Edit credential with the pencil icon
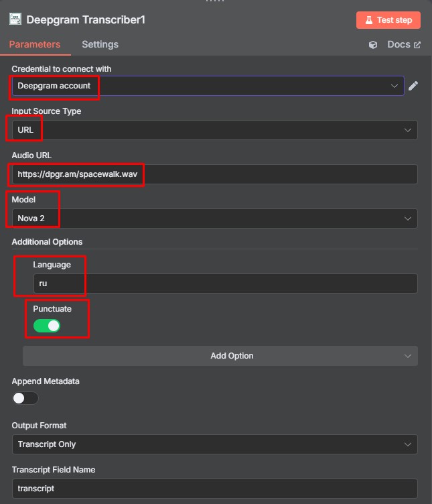This screenshot has width=432, height=504. [x=413, y=86]
